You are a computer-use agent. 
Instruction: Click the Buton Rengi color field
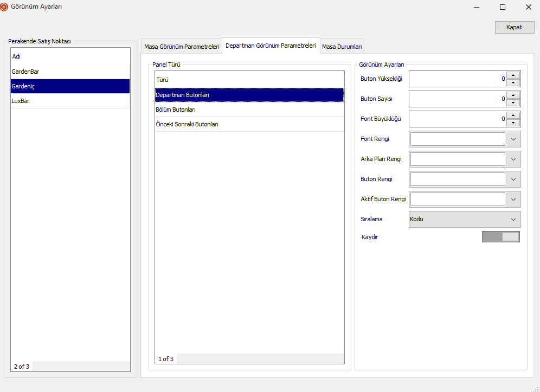coord(458,179)
